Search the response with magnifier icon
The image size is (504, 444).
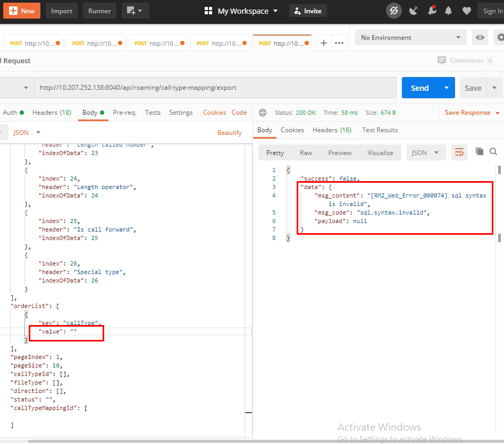click(493, 152)
